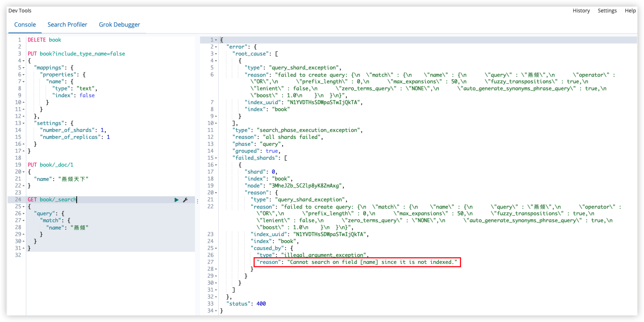Click the "all shards failed" reason line
The height and width of the screenshot is (322, 644).
pyautogui.click(x=278, y=137)
